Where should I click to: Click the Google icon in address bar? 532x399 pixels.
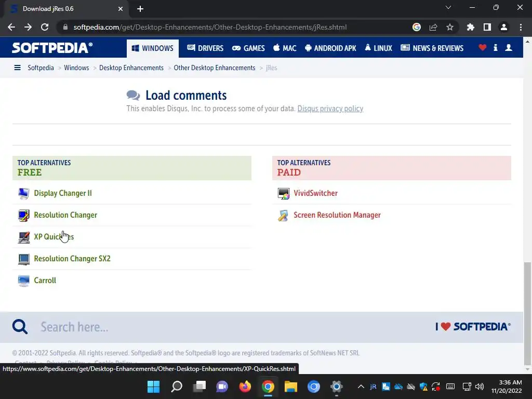tap(417, 27)
